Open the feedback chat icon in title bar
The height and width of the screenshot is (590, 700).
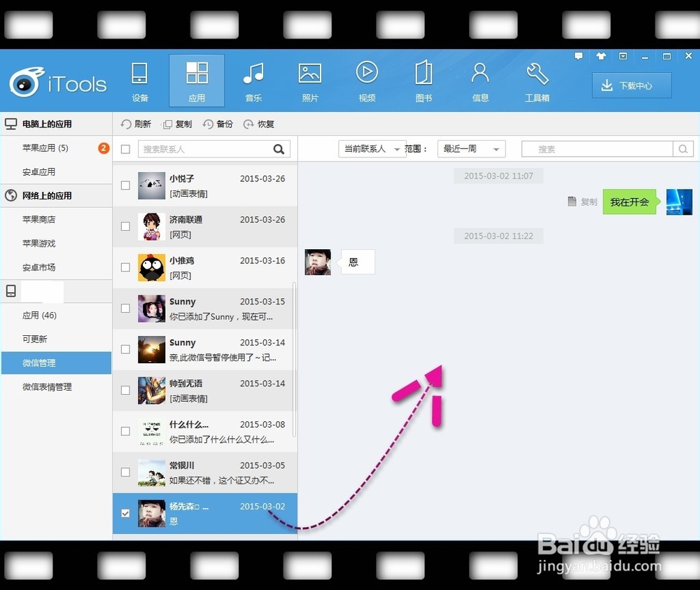pos(579,56)
